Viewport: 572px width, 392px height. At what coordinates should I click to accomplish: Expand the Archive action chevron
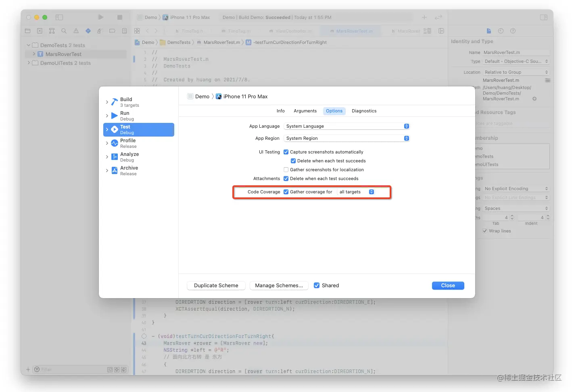[x=107, y=170]
